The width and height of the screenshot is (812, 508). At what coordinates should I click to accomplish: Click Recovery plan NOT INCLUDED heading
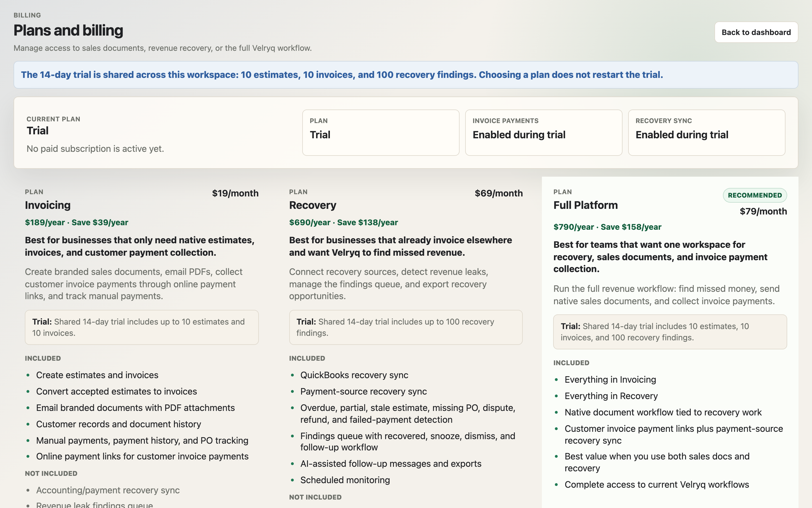pyautogui.click(x=315, y=497)
